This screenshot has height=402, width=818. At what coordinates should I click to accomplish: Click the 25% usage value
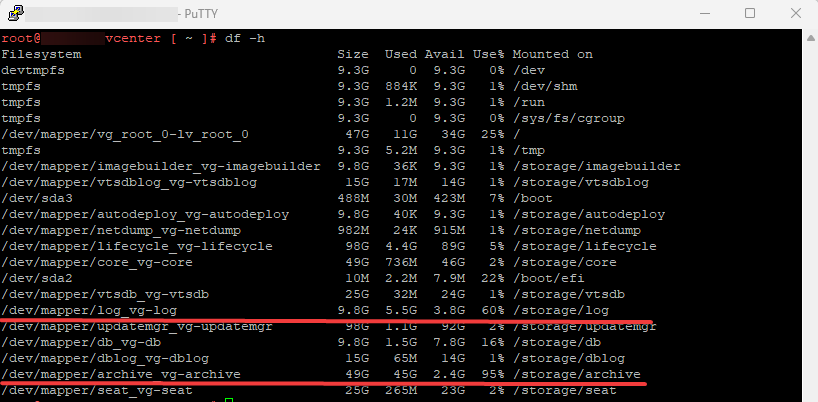pyautogui.click(x=493, y=135)
